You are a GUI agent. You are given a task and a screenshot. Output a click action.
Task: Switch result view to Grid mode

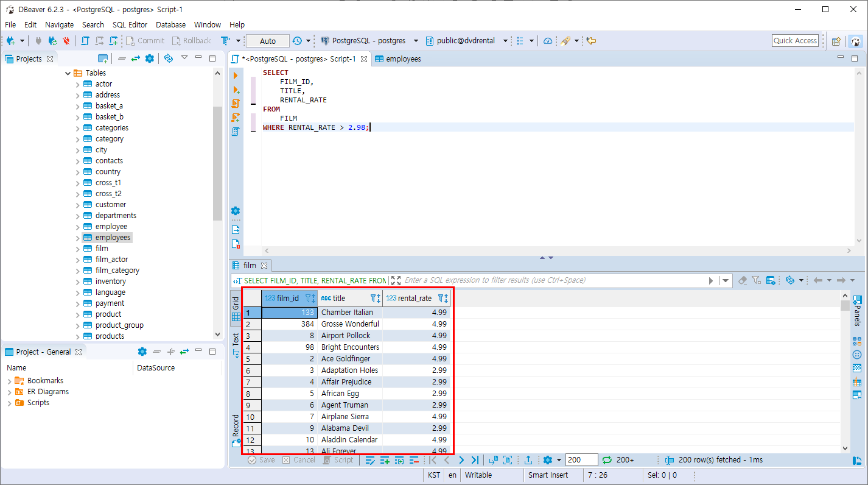236,308
